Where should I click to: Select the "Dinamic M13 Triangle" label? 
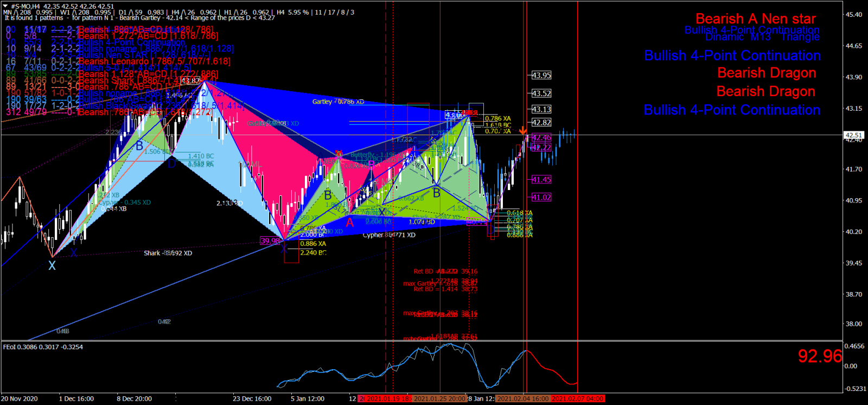pyautogui.click(x=762, y=37)
